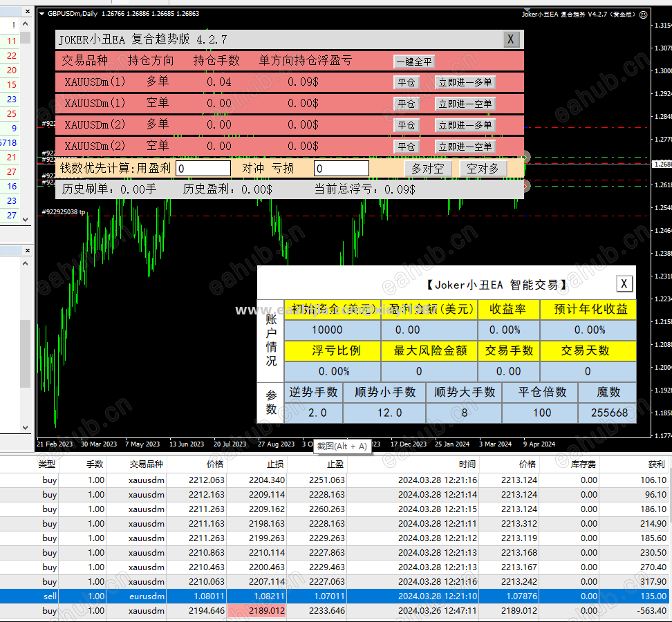The image size is (672, 622).
Task: Click 立即进一多单 for XAUUSDm(2)
Action: 465,125
